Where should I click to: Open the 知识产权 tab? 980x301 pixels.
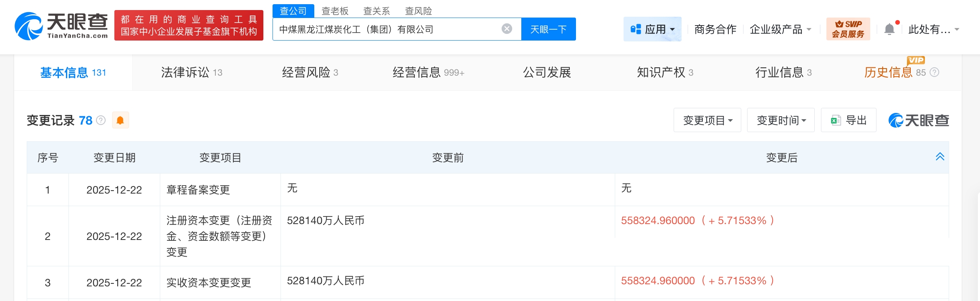point(665,73)
